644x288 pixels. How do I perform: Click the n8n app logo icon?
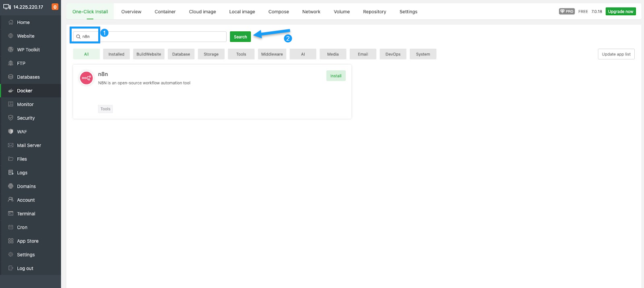click(x=87, y=78)
